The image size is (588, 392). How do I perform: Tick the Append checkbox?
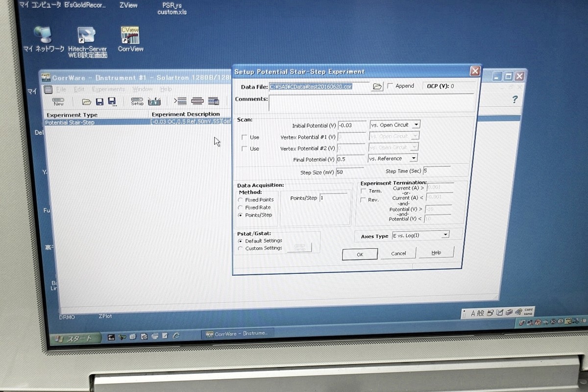pyautogui.click(x=390, y=86)
